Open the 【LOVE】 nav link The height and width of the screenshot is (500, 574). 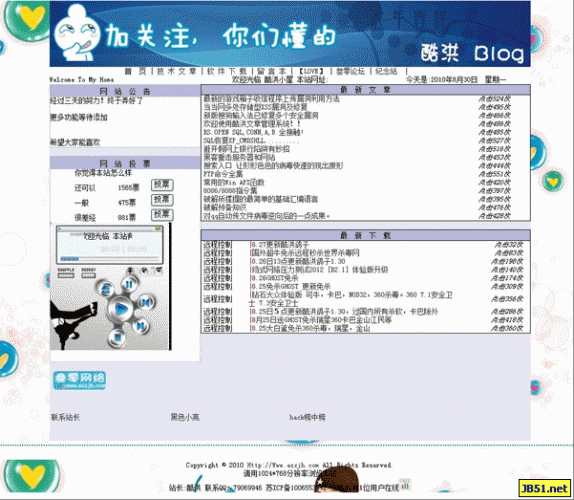coord(311,71)
